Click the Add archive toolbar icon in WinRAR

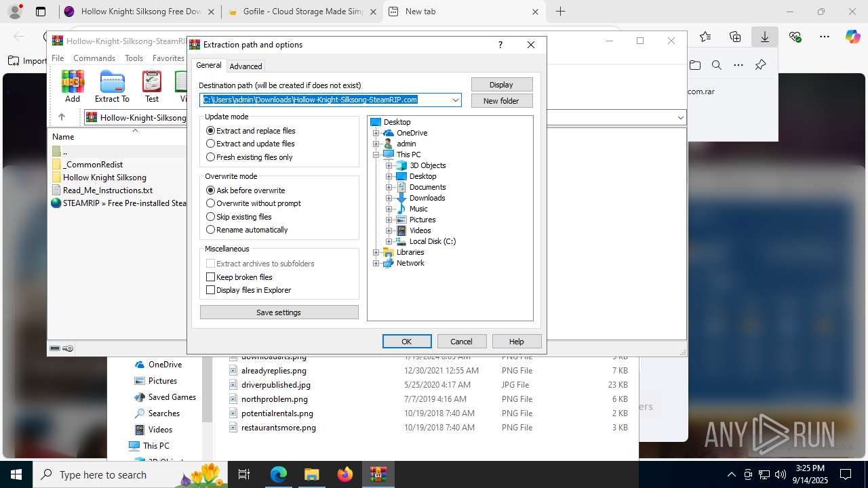click(x=73, y=86)
